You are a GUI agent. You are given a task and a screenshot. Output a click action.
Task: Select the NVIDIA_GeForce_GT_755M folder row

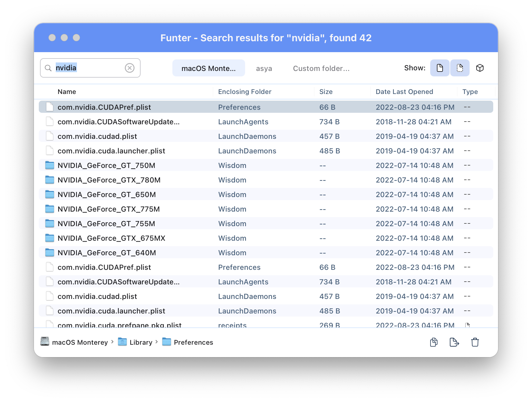tap(266, 223)
